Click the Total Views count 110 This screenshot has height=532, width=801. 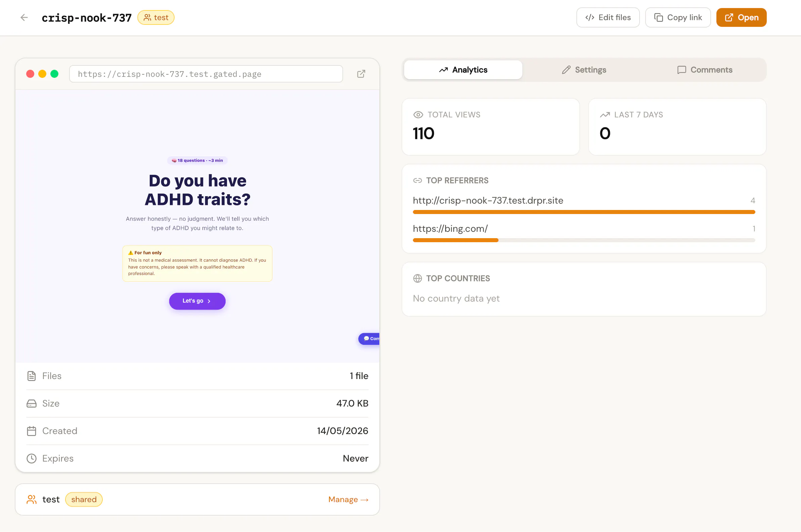(423, 134)
